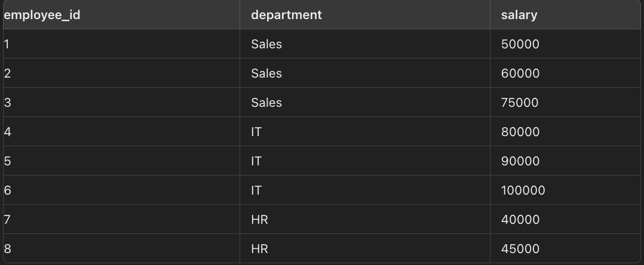This screenshot has width=644, height=265.
Task: Click the 100000 salary value
Action: click(x=523, y=190)
